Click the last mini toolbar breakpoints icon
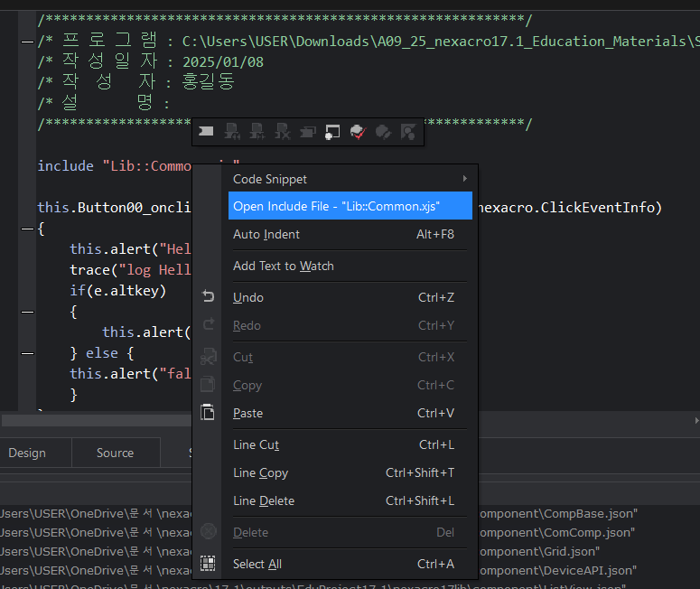 [408, 132]
